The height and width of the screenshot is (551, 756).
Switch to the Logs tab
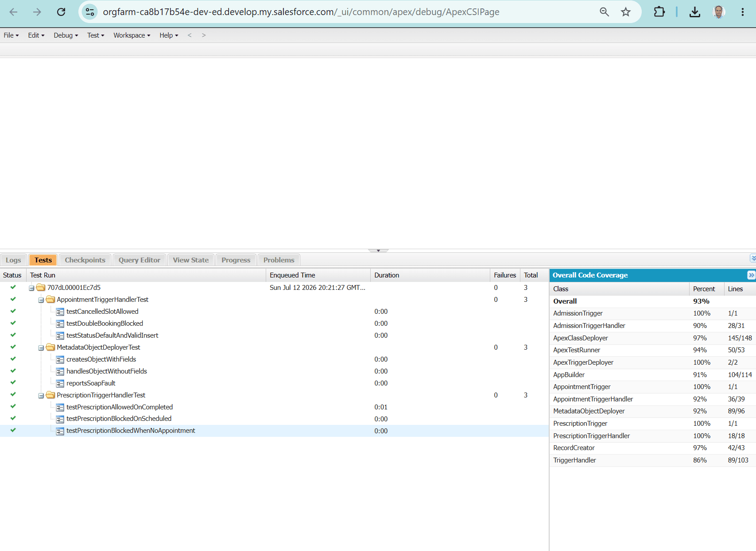13,260
